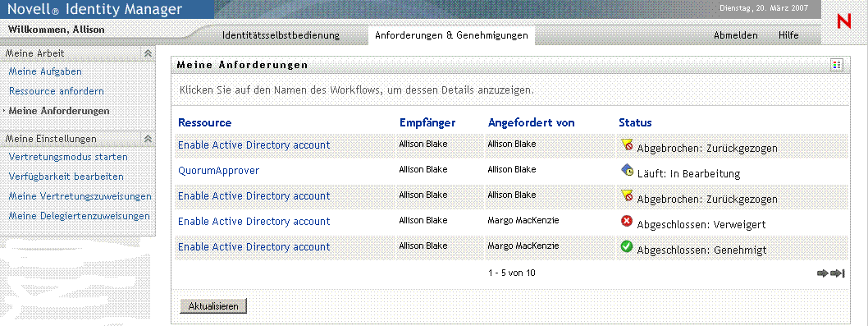Select Anforderungen & Genehmigungen tab
This screenshot has height=326, width=868.
tap(451, 35)
